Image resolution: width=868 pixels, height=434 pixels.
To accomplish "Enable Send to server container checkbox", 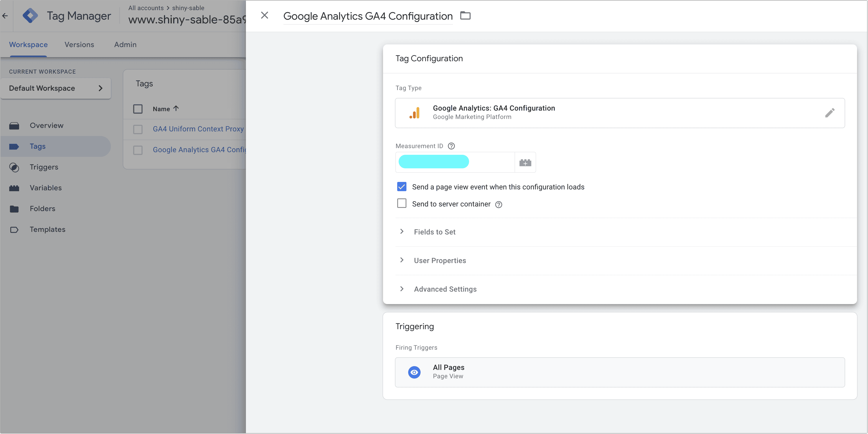I will [x=402, y=204].
